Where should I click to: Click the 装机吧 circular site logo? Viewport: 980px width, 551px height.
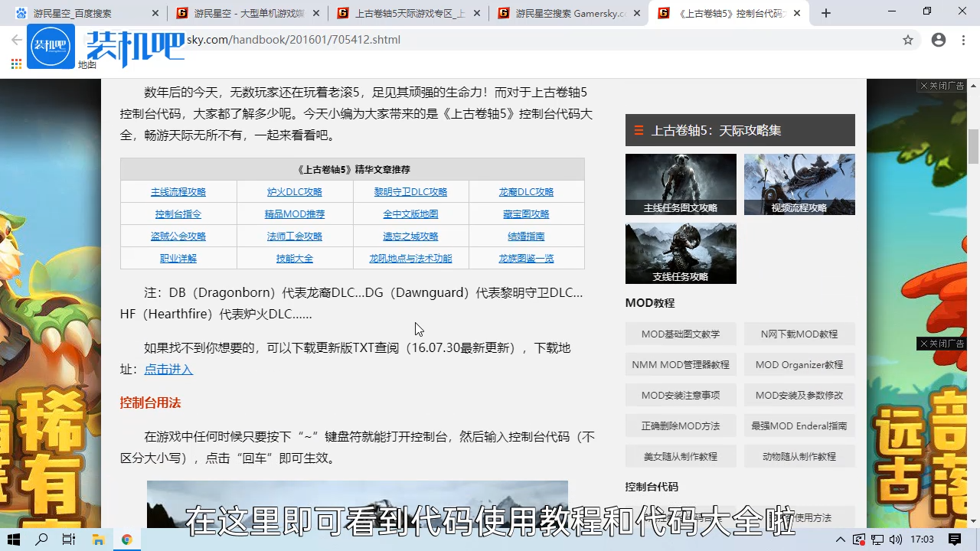click(51, 46)
